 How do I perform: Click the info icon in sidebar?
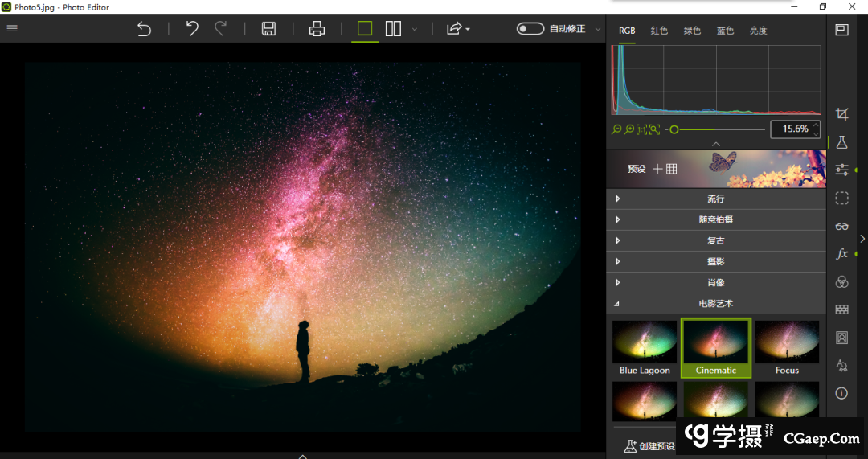pyautogui.click(x=841, y=393)
